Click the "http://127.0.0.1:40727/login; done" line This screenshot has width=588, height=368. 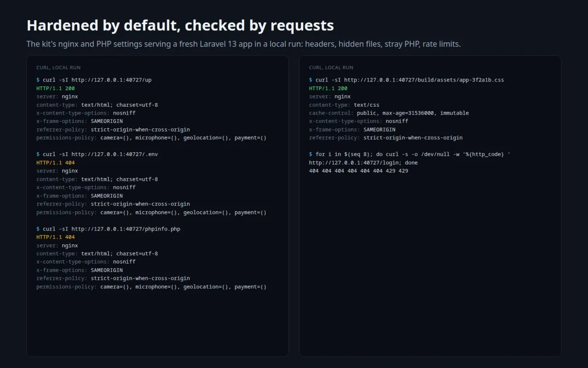(363, 162)
